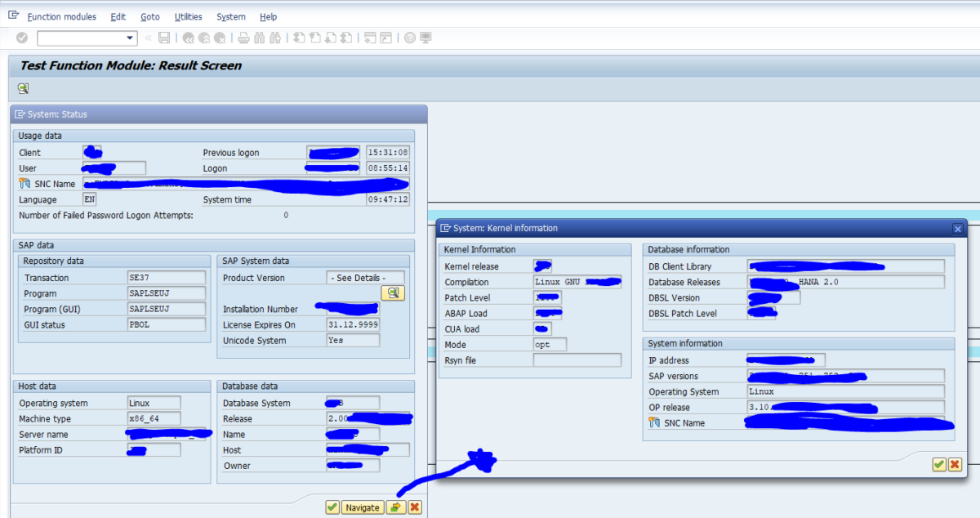Click the Back arrow icon on the toolbar
980x518 pixels.
[189, 38]
